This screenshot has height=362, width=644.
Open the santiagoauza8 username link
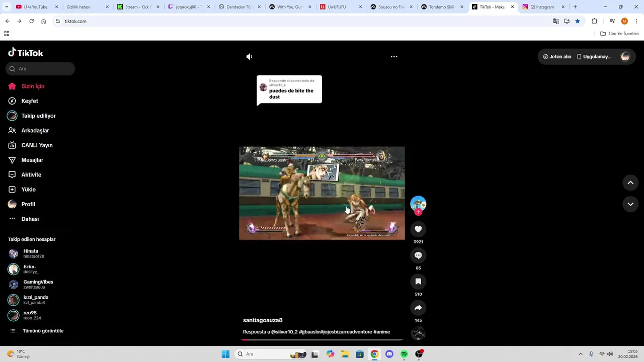tap(263, 320)
